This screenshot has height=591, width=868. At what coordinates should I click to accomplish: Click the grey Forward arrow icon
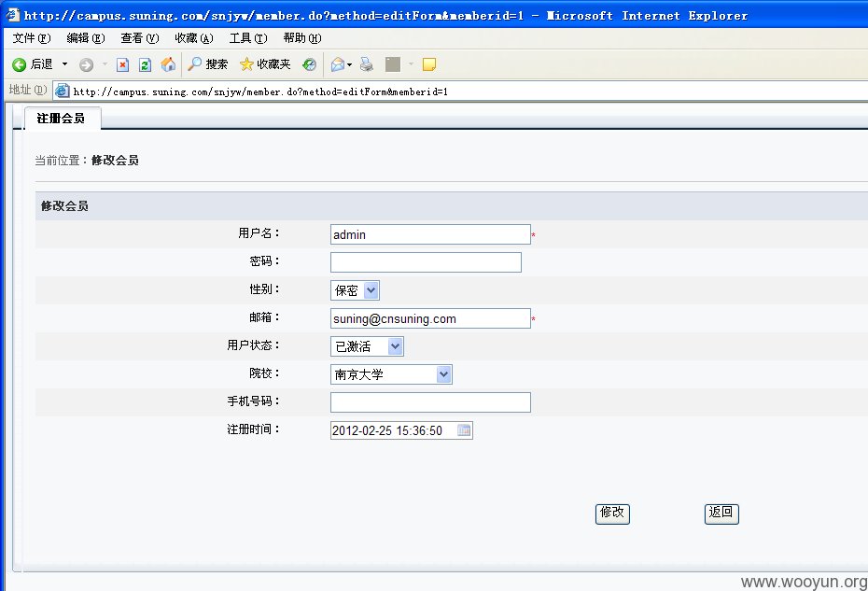click(87, 64)
